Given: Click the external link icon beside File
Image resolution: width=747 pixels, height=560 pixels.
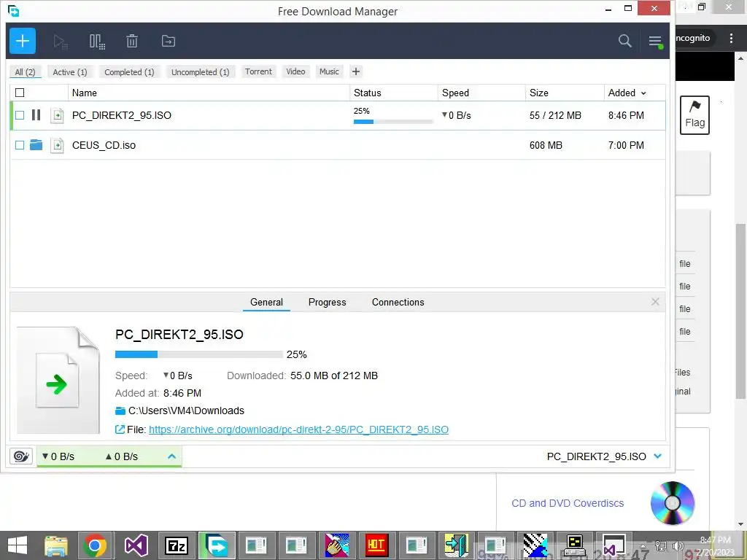Looking at the screenshot, I should pos(120,429).
